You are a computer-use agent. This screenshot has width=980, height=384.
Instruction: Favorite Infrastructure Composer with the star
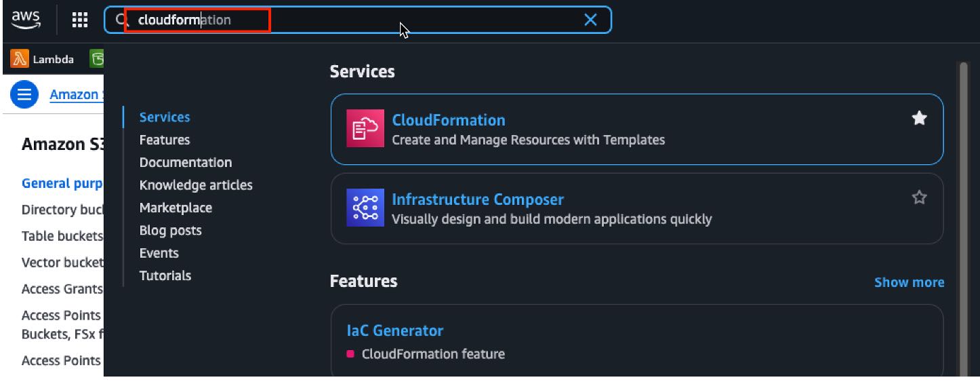click(919, 197)
